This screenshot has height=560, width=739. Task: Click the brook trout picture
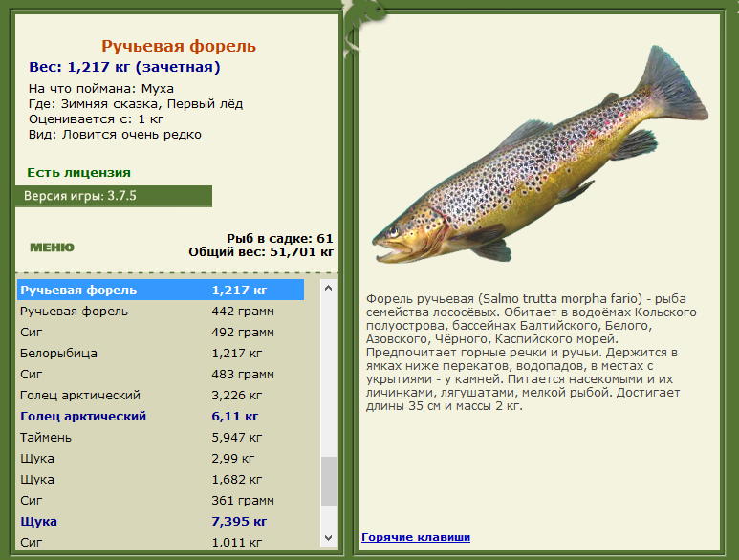(x=540, y=156)
